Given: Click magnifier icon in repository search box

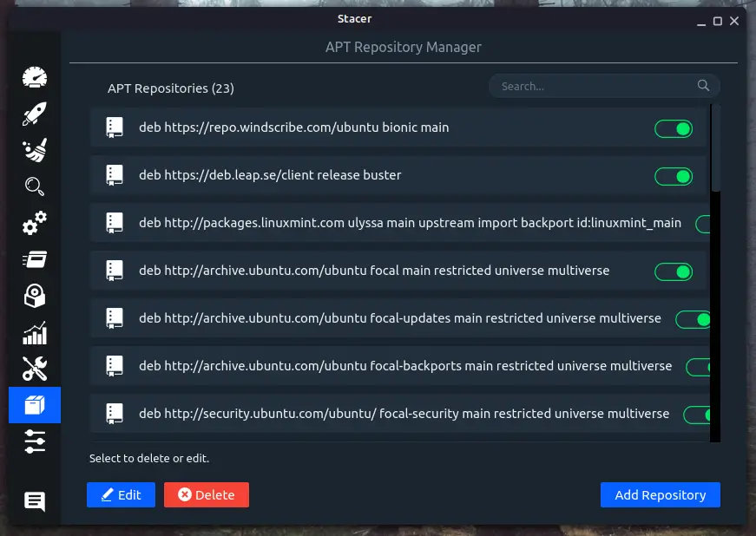Looking at the screenshot, I should [x=703, y=86].
